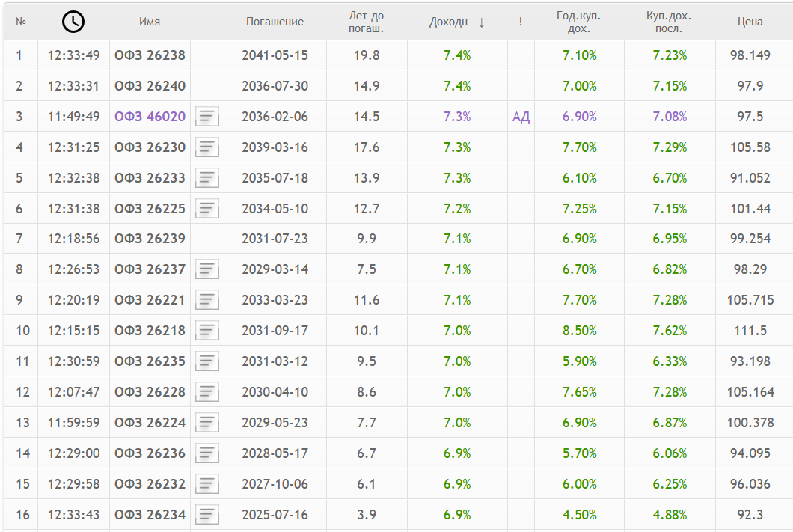
Task: Select coupon yield 4.50%
Action: (579, 514)
